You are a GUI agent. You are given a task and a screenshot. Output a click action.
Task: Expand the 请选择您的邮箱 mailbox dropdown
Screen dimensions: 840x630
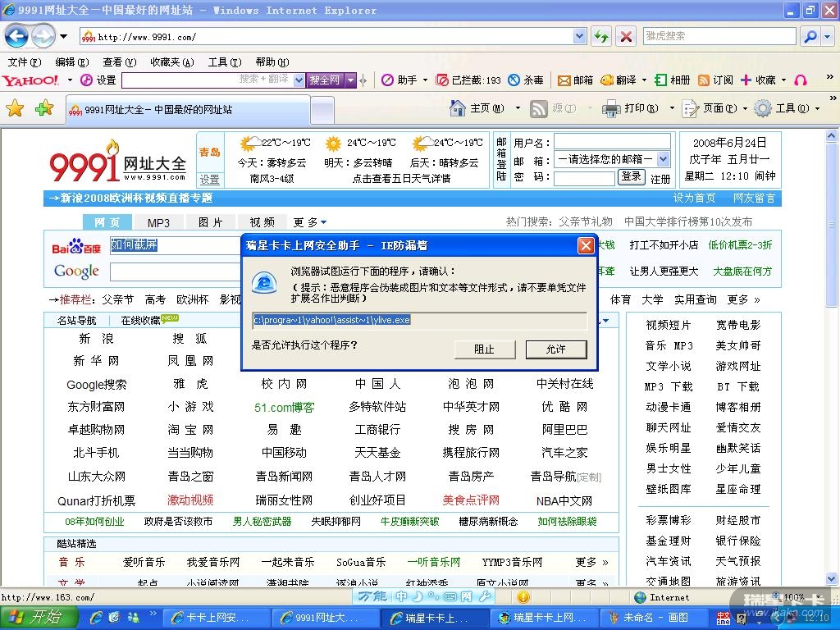663,159
